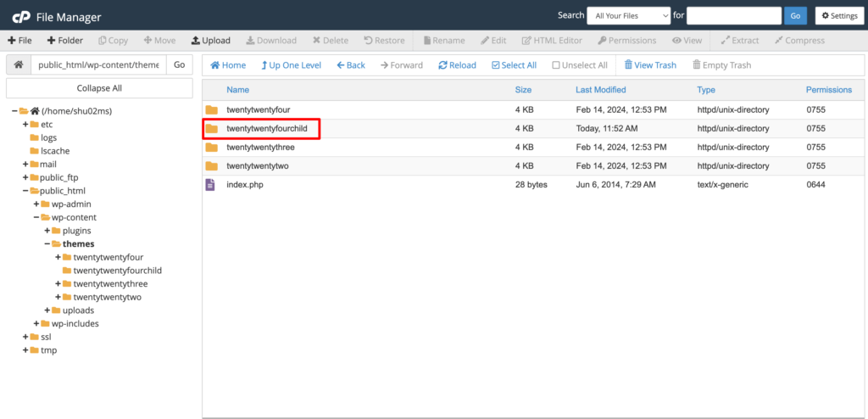Open the search scope dropdown All Your Files

click(629, 15)
